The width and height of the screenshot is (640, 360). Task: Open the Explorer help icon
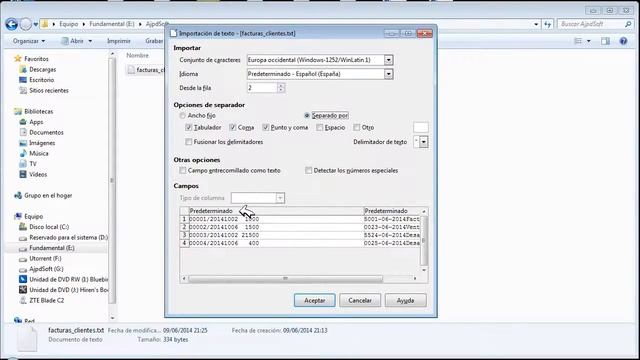pyautogui.click(x=623, y=41)
